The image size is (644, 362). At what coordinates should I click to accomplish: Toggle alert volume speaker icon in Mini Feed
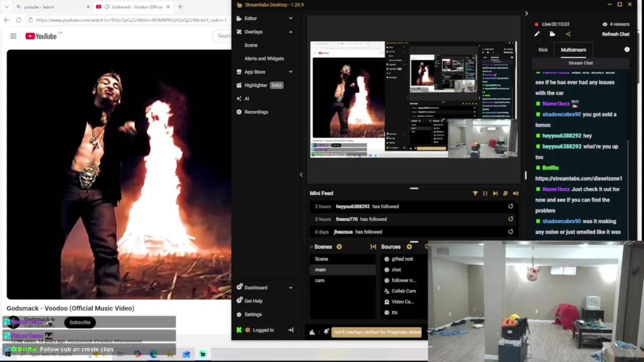point(515,193)
